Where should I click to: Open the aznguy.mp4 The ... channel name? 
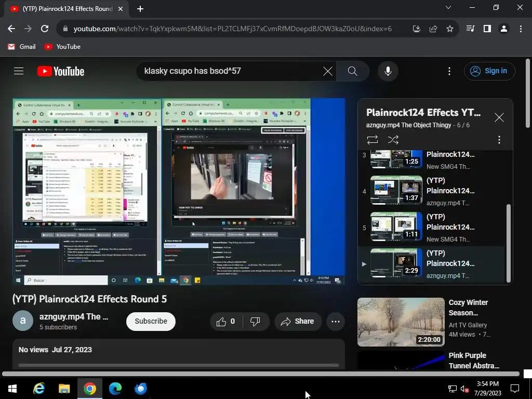[x=74, y=316]
